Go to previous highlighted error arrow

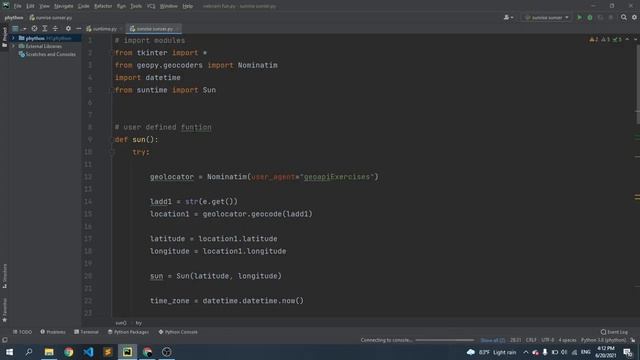coord(627,40)
